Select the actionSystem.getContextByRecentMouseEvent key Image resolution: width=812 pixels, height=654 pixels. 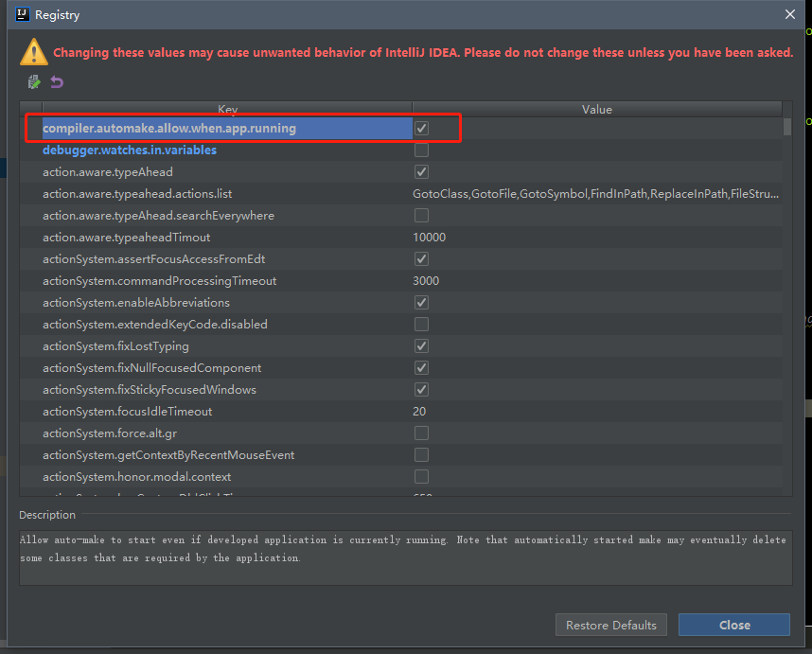tap(168, 454)
